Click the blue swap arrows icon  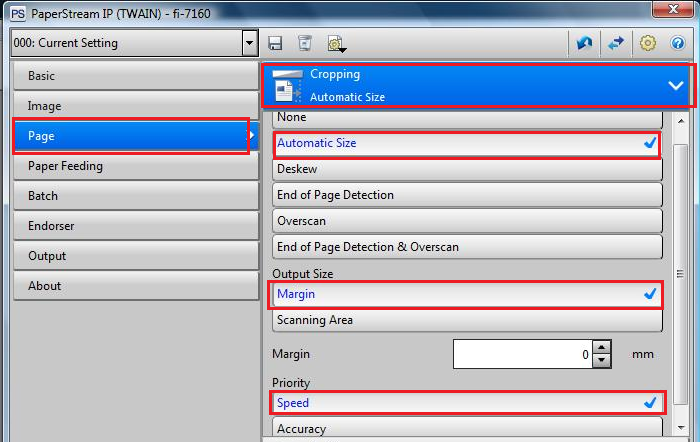(616, 43)
